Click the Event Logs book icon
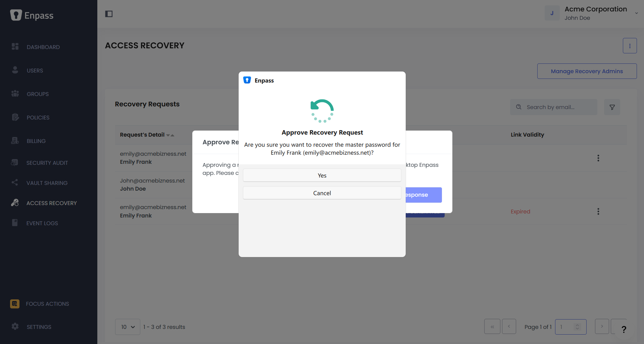This screenshot has height=344, width=644. [15, 223]
